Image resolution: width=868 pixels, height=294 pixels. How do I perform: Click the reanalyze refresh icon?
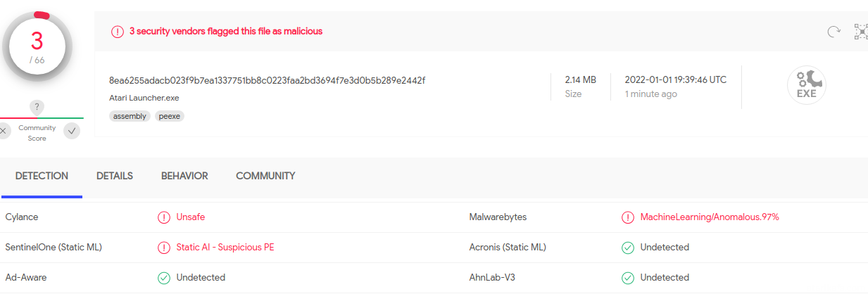click(834, 31)
